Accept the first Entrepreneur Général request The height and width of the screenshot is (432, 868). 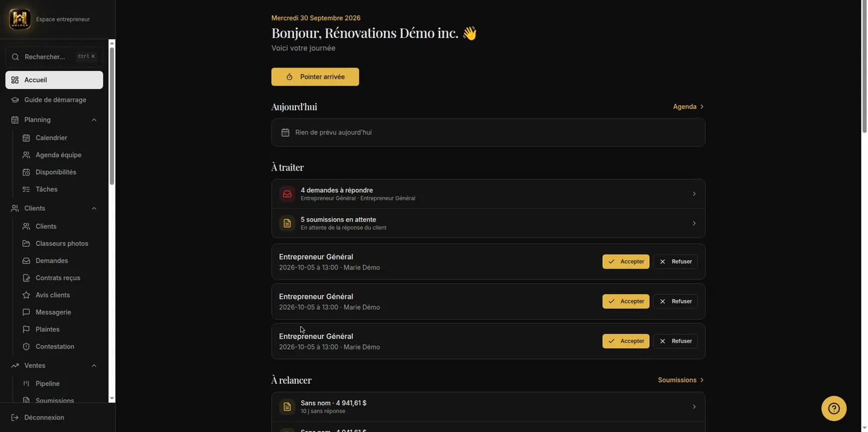[x=626, y=261]
